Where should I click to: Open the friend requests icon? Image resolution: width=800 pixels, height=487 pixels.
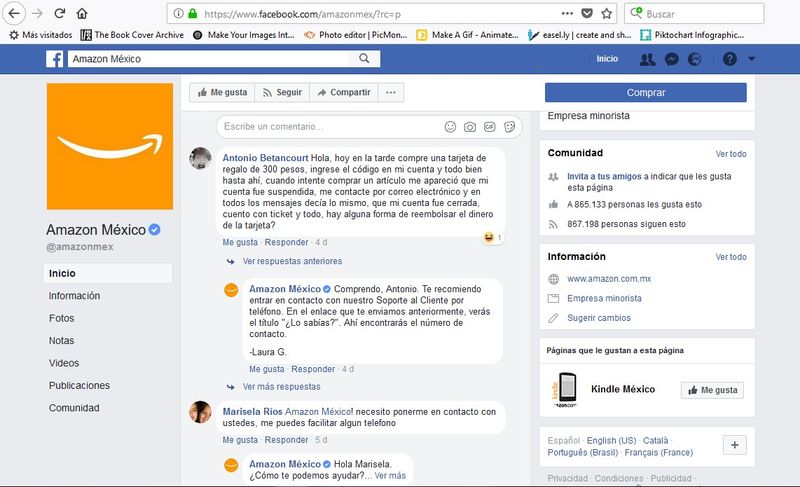pyautogui.click(x=647, y=59)
